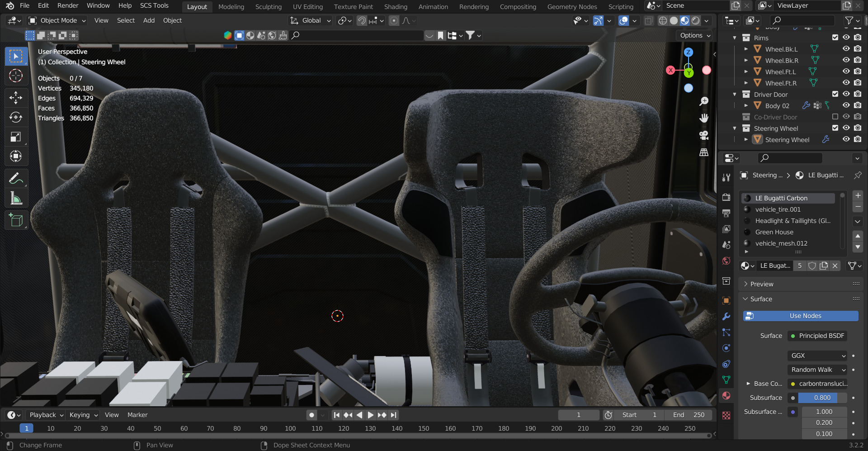
Task: Switch to rendered viewport shading
Action: (696, 21)
